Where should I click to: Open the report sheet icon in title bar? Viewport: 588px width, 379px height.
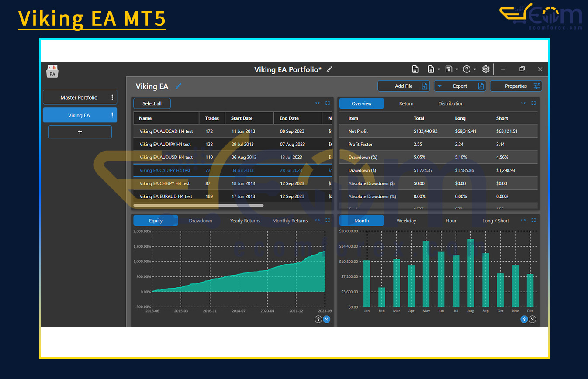[415, 69]
